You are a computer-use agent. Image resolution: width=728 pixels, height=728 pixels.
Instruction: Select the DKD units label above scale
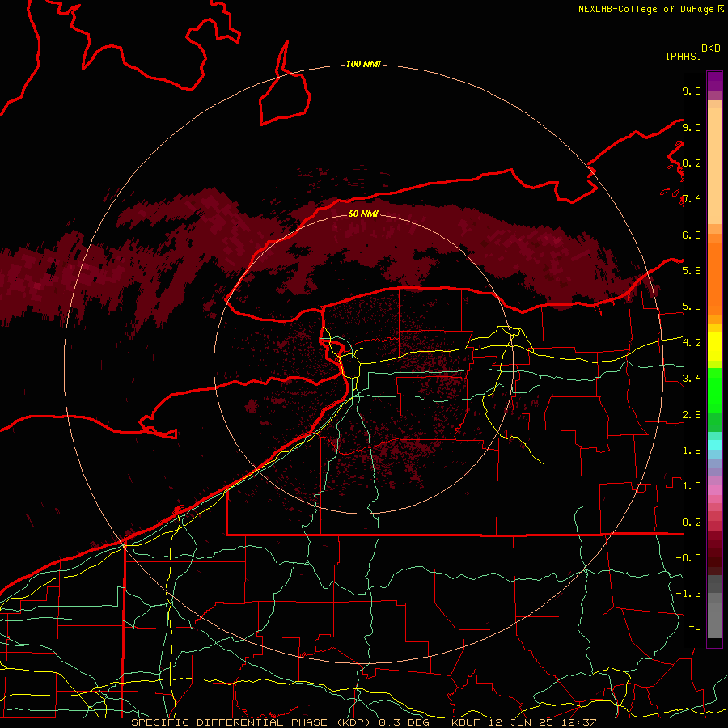click(x=711, y=49)
